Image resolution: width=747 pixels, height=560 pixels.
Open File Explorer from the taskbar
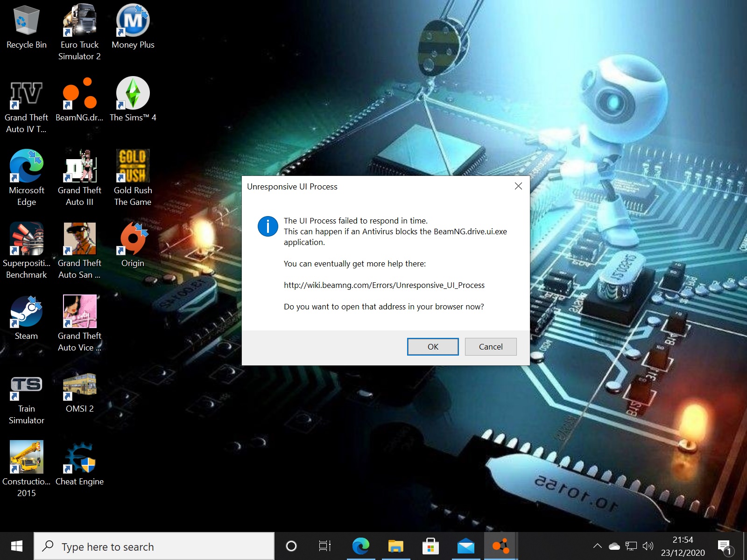click(395, 546)
